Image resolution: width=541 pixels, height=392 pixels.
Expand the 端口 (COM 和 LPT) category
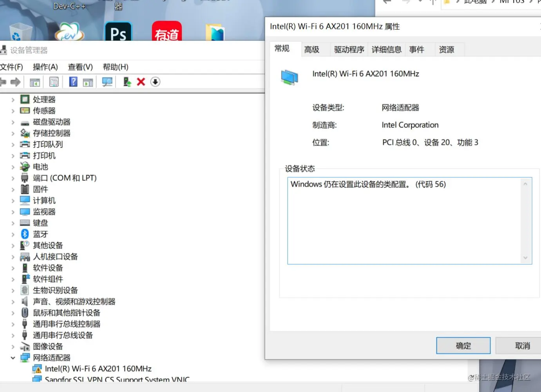13,178
